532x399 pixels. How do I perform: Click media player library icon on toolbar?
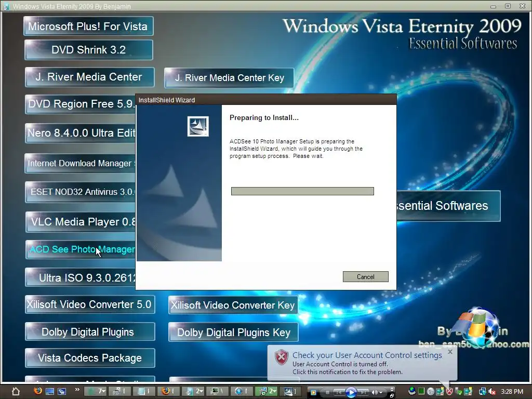point(313,392)
